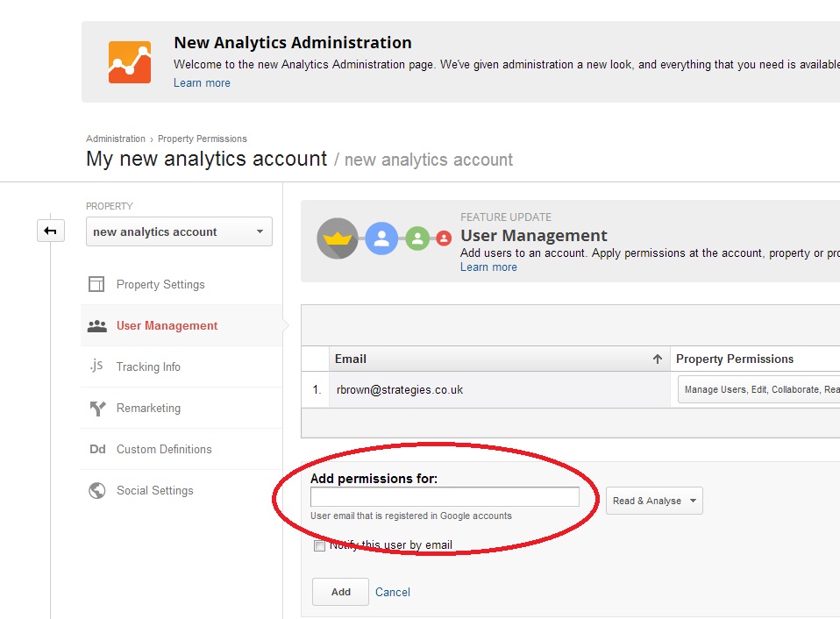Select User Management in the sidebar
The image size is (840, 619).
182,325
